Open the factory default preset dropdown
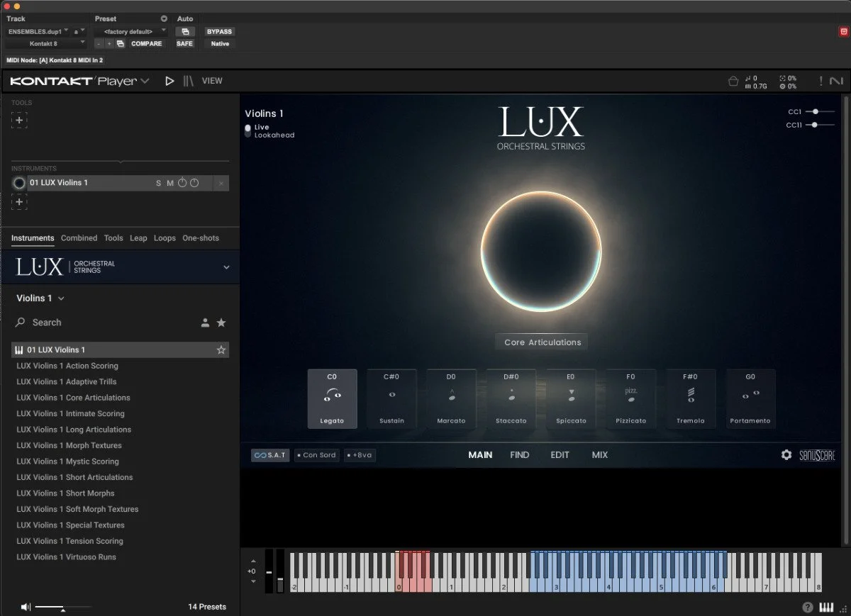This screenshot has height=616, width=851. coord(131,31)
